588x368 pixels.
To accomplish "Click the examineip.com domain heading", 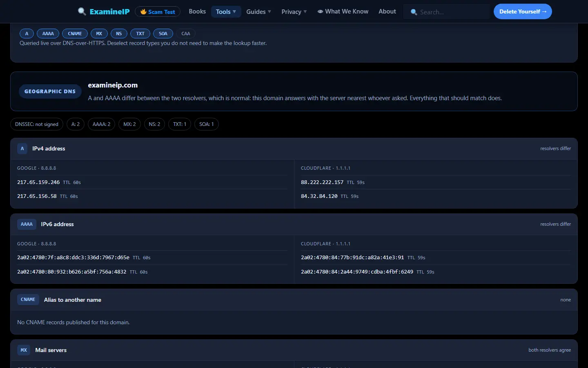I will coord(113,85).
